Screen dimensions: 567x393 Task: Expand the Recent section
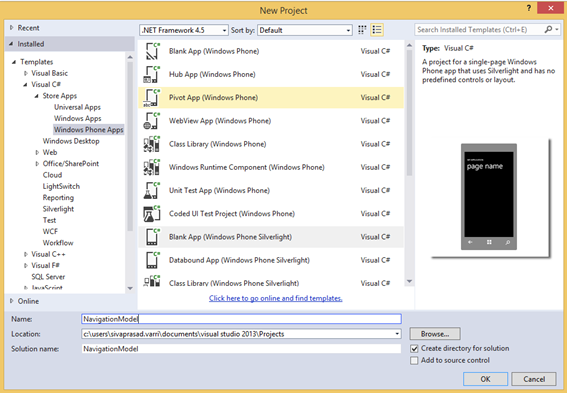(12, 27)
